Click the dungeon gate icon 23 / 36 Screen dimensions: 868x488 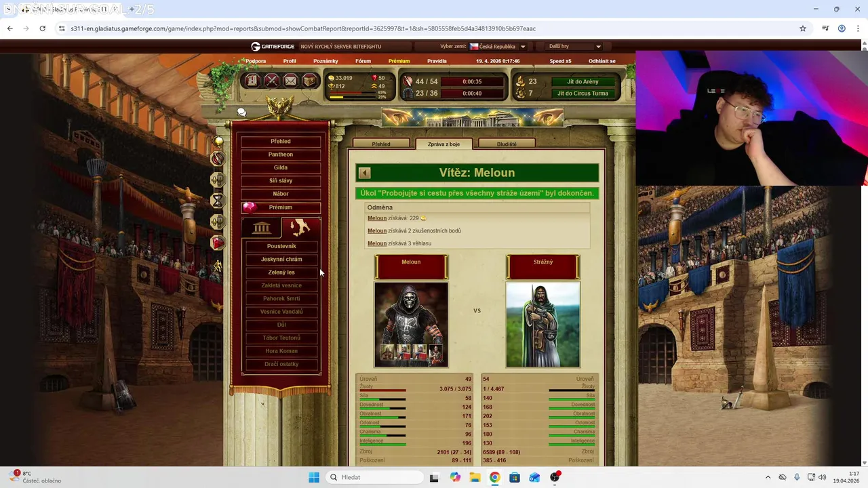(x=408, y=94)
